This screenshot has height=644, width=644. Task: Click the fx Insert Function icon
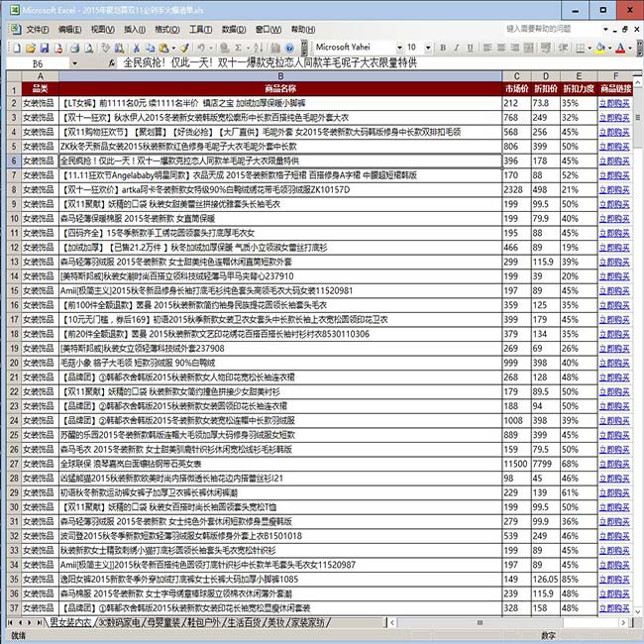point(112,63)
